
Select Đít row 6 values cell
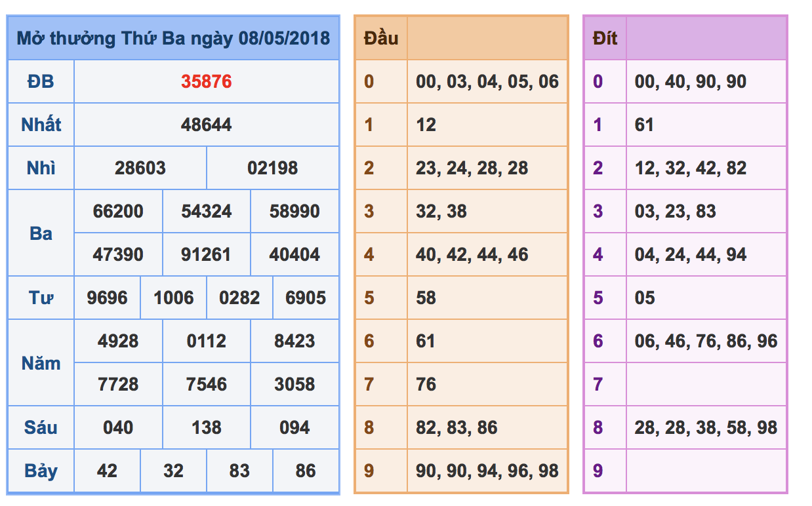click(x=706, y=341)
